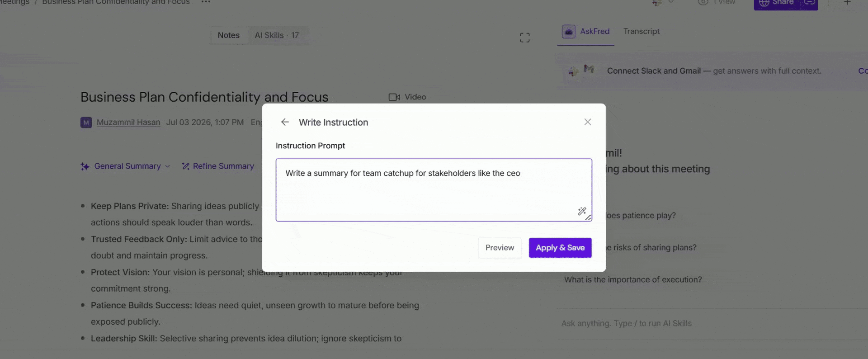Close the Write Instruction dialog
868x359 pixels.
coord(587,122)
